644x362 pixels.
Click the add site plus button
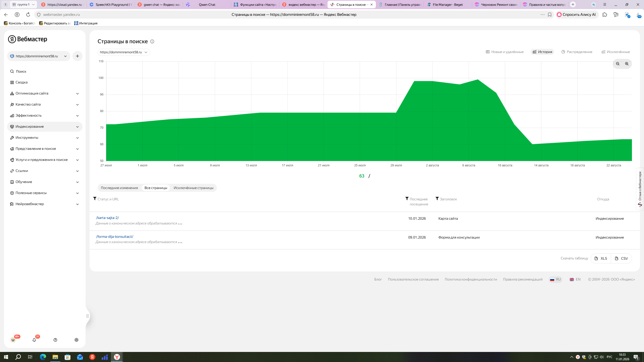pos(77,56)
